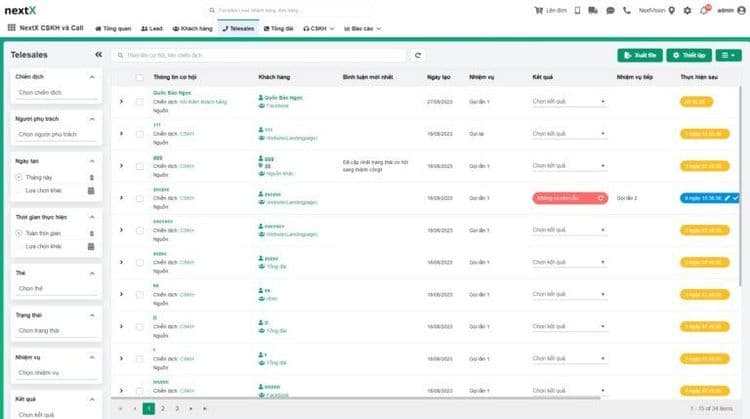Viewport: 750px width, 419px height.
Task: Open the Chọn chiến dịch dropdown
Action: 55,92
